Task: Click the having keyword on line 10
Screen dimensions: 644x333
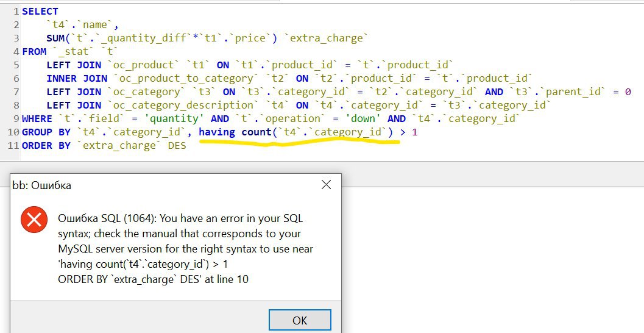Action: pyautogui.click(x=217, y=132)
